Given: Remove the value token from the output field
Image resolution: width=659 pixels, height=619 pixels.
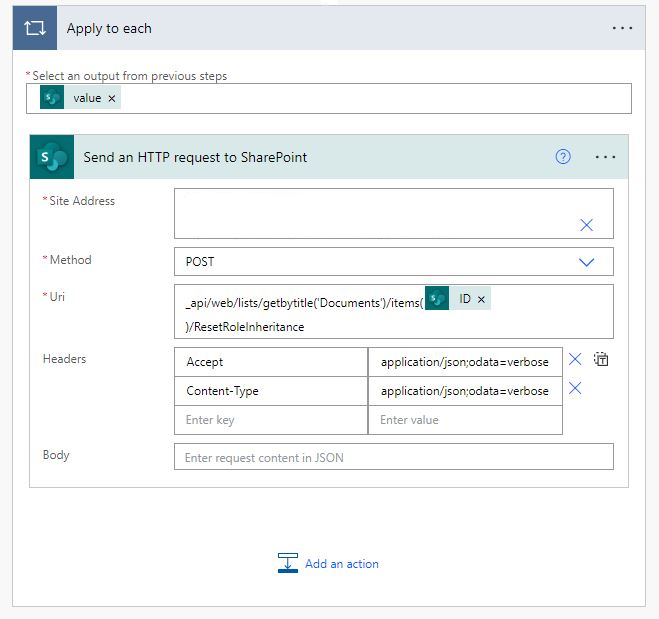Looking at the screenshot, I should tap(111, 98).
